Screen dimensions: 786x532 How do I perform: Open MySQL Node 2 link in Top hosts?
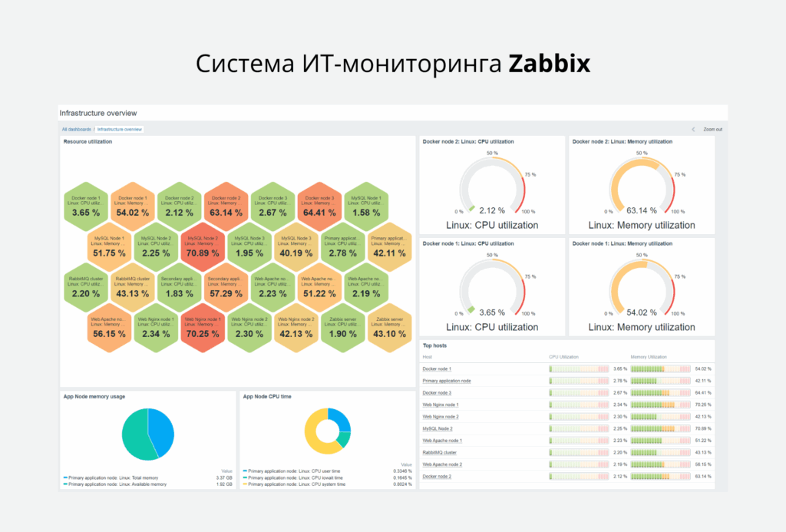[x=438, y=428]
